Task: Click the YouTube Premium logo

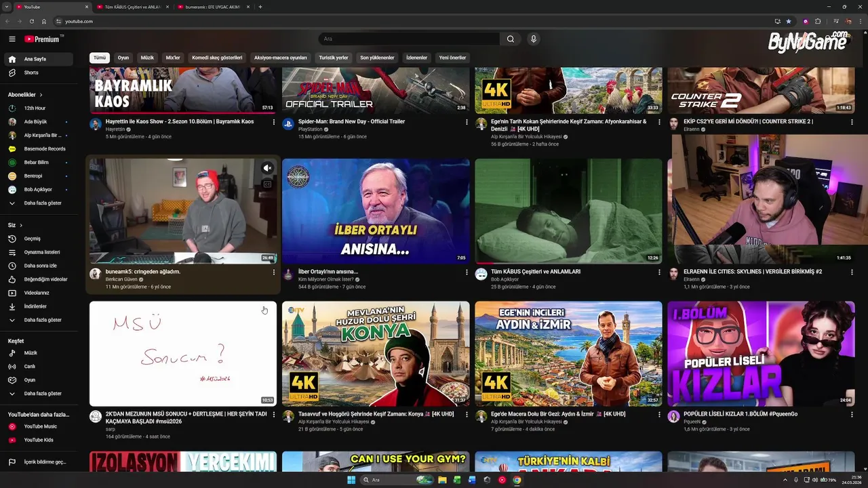Action: (x=43, y=39)
